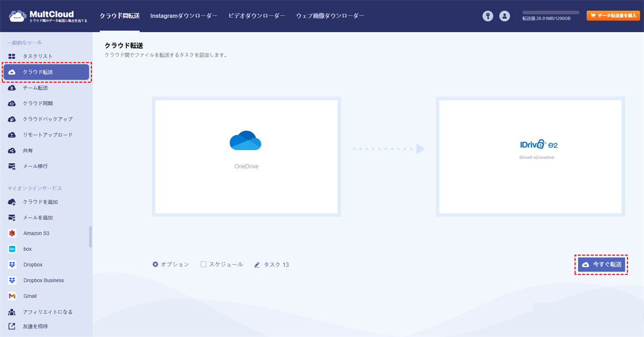This screenshot has width=644, height=337.
Task: Click メールを追加 label
Action: (38, 217)
